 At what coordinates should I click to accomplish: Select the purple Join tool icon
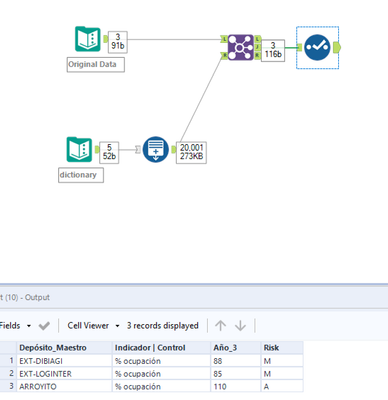241,47
